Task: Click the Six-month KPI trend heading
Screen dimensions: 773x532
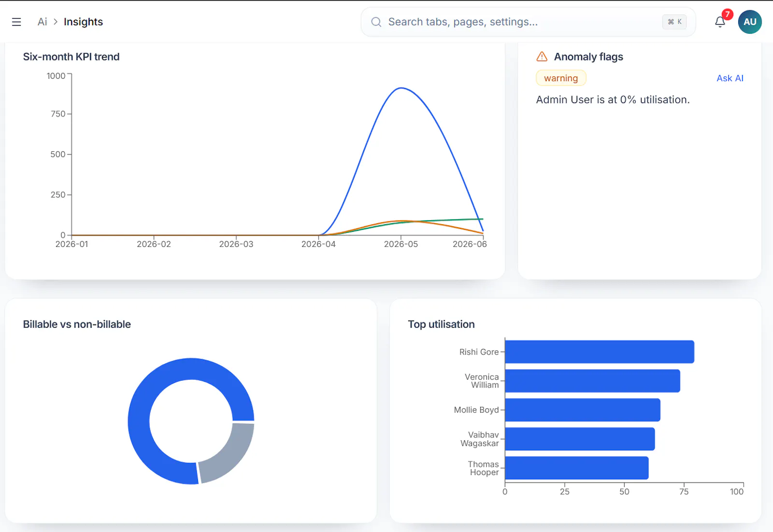Action: [x=71, y=57]
